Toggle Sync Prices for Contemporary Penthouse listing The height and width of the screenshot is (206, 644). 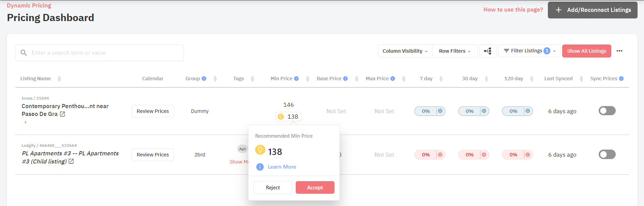click(607, 111)
